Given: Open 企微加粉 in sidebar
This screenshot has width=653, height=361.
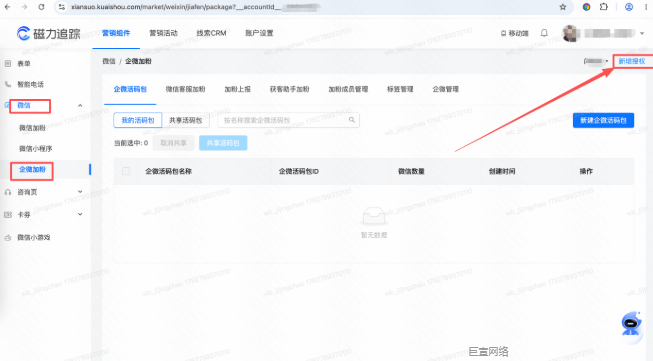Looking at the screenshot, I should point(32,169).
